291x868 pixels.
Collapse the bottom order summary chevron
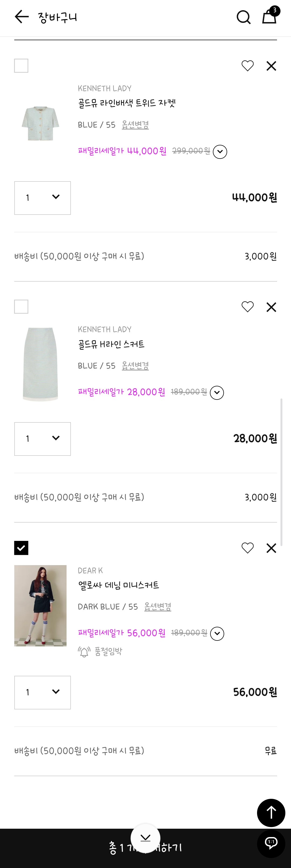[145, 838]
